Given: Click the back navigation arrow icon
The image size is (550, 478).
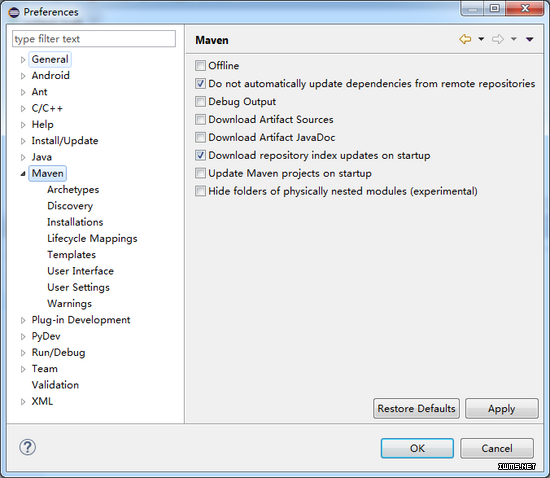Looking at the screenshot, I should pyautogui.click(x=465, y=39).
